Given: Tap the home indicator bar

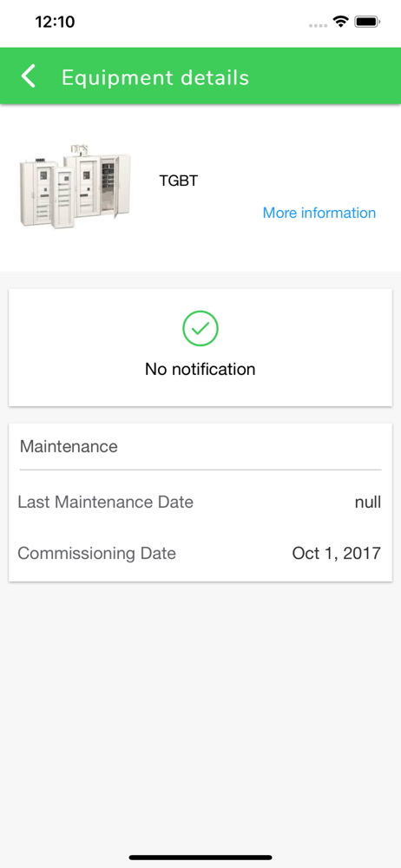Looking at the screenshot, I should pos(200,858).
